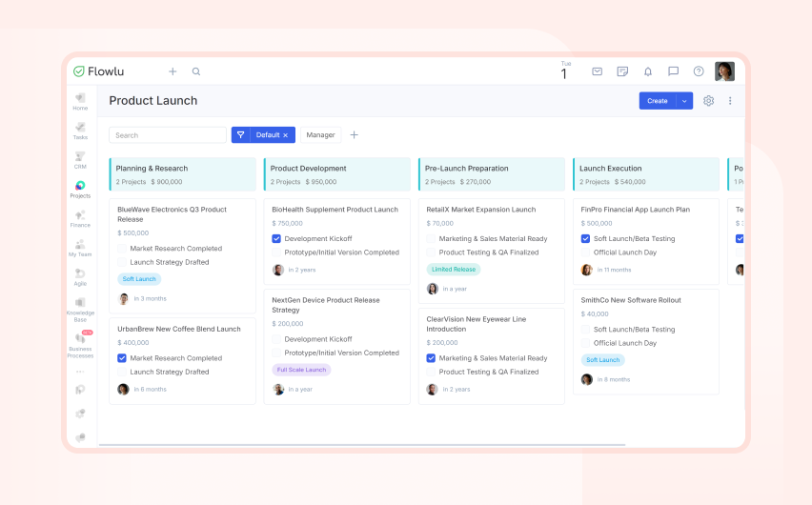Check BlueWave Market Research Completed

point(122,249)
